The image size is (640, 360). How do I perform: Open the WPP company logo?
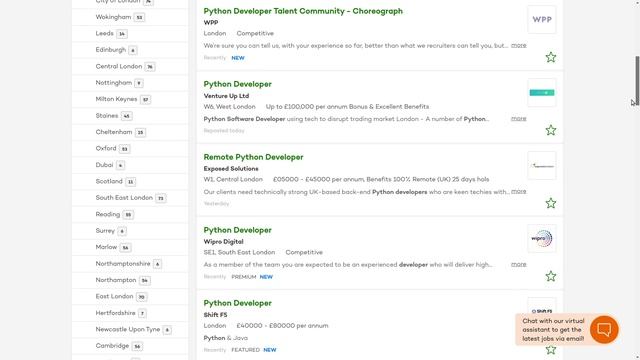pos(542,20)
